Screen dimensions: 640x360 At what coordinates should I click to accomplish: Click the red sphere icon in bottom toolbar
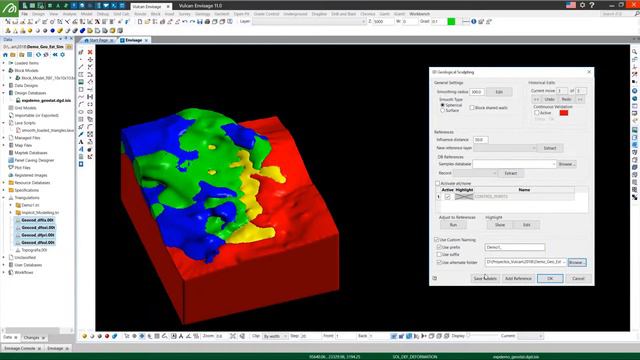pyautogui.click(x=107, y=336)
